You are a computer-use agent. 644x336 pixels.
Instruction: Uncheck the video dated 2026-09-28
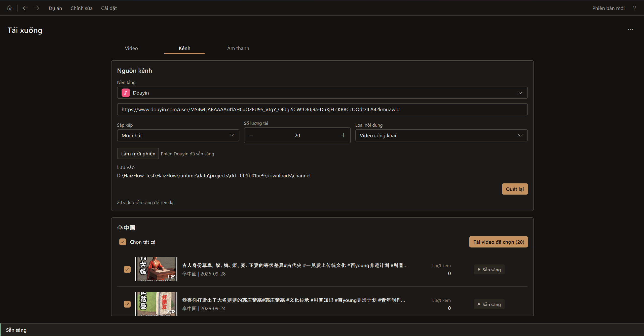[x=127, y=269]
